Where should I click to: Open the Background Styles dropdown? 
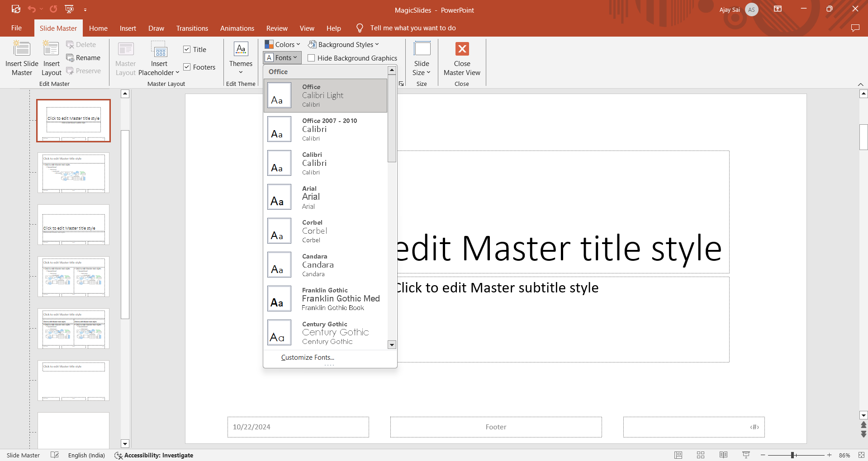click(343, 44)
